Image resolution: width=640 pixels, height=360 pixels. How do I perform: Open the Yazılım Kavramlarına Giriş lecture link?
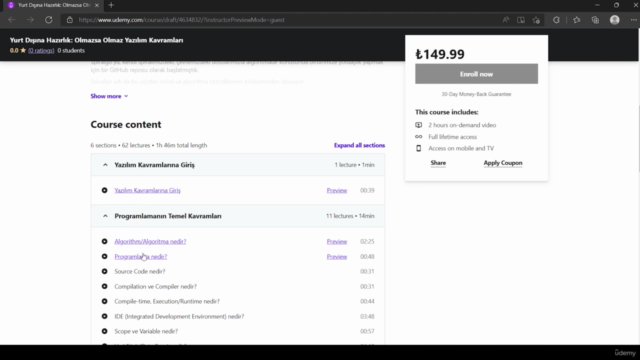click(147, 190)
